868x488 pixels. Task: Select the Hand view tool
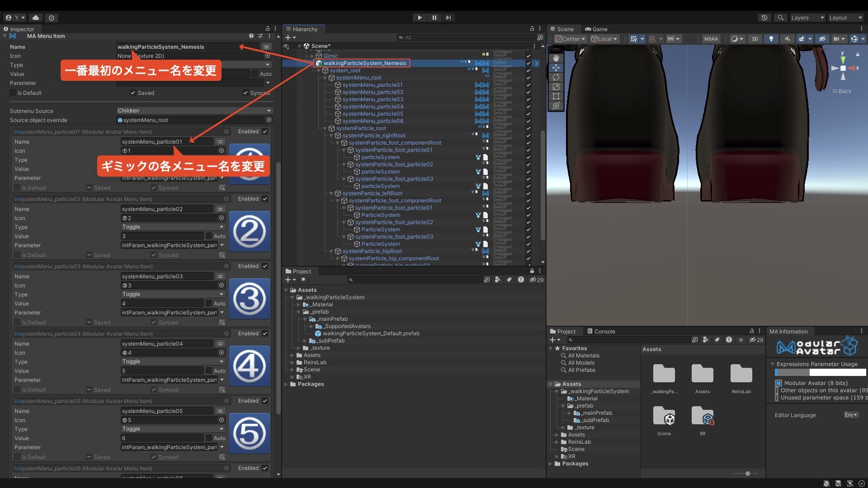click(x=556, y=58)
